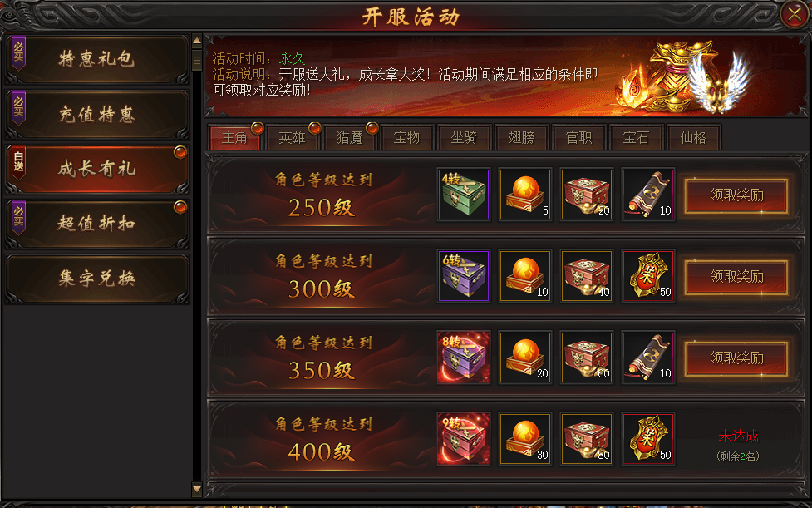Viewport: 812px width, 508px height.
Task: Click the 9转 chest icon in 400级 row
Action: coord(464,439)
